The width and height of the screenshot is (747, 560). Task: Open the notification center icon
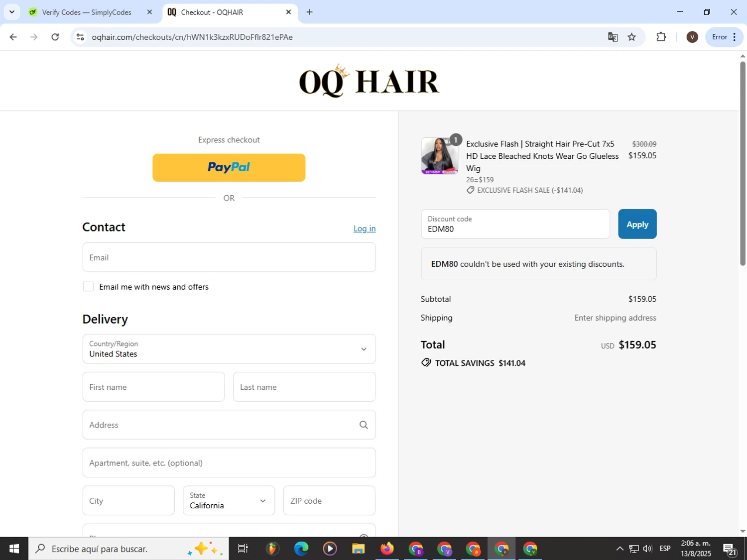(730, 549)
